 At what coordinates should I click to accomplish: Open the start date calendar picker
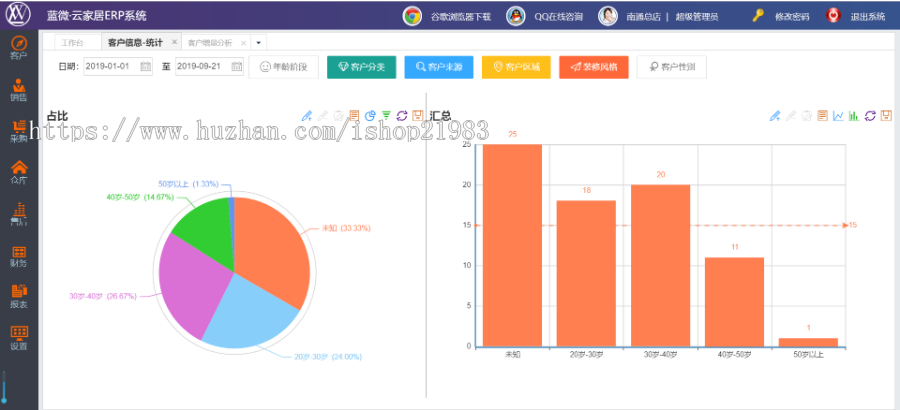[x=146, y=67]
